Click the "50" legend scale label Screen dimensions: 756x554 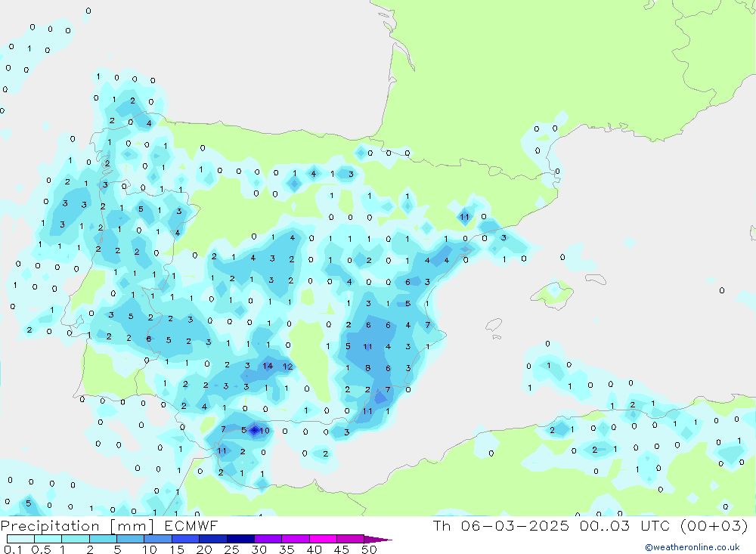pos(370,549)
